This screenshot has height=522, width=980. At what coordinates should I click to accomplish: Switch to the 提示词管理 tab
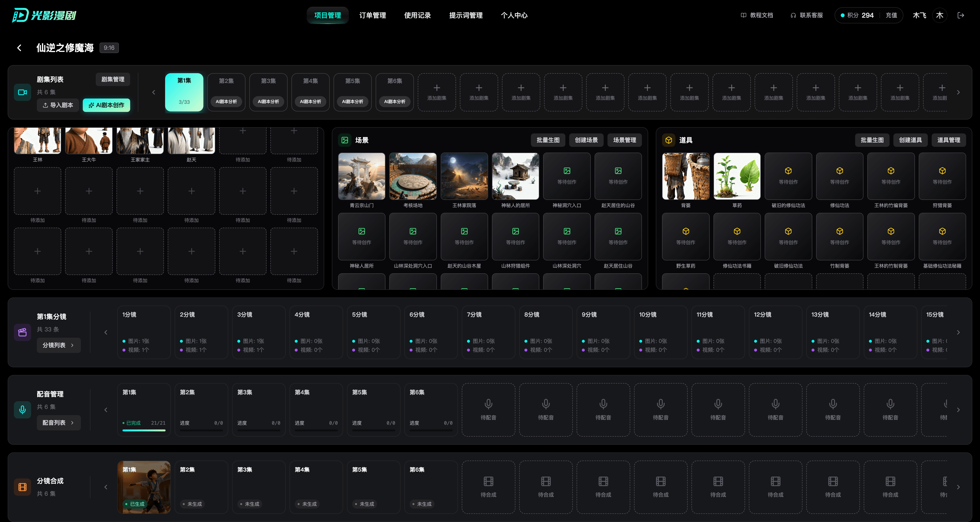pos(466,15)
